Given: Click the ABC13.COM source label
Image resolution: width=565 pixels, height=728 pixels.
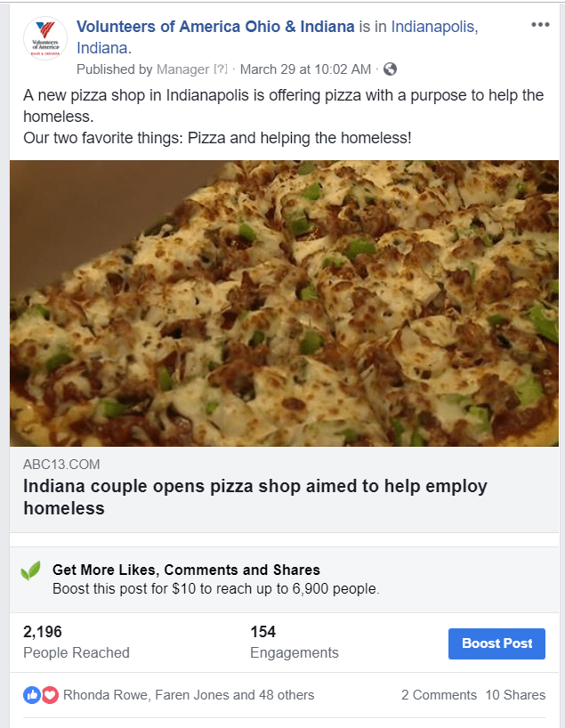Looking at the screenshot, I should (x=61, y=465).
